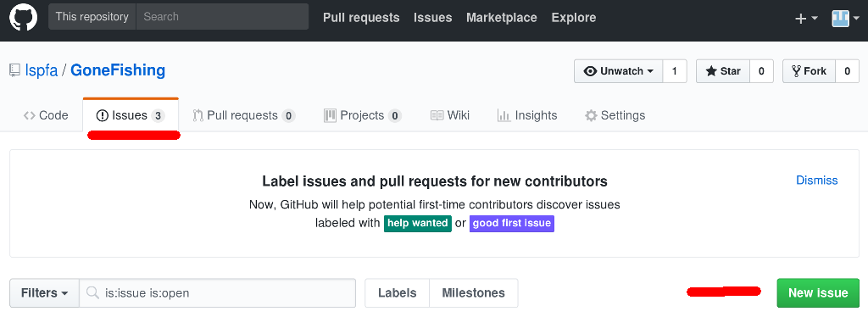Open the user avatar profile menu
868x317 pixels.
[845, 19]
